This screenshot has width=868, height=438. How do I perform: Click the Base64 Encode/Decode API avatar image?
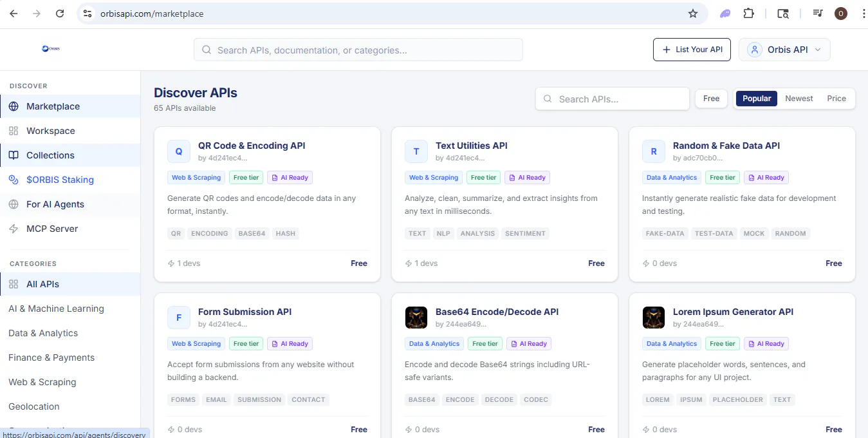[416, 318]
